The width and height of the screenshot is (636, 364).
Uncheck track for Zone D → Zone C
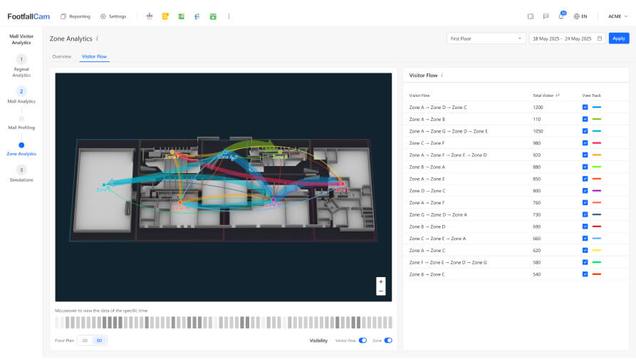[x=585, y=191]
